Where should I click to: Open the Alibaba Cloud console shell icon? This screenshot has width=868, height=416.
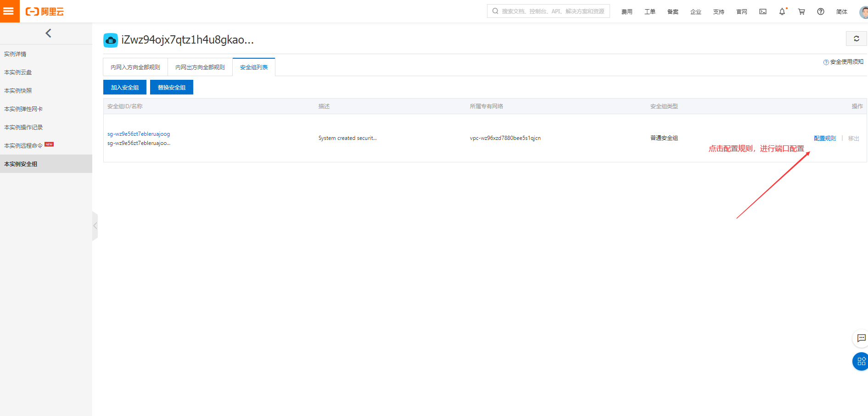[x=762, y=11]
